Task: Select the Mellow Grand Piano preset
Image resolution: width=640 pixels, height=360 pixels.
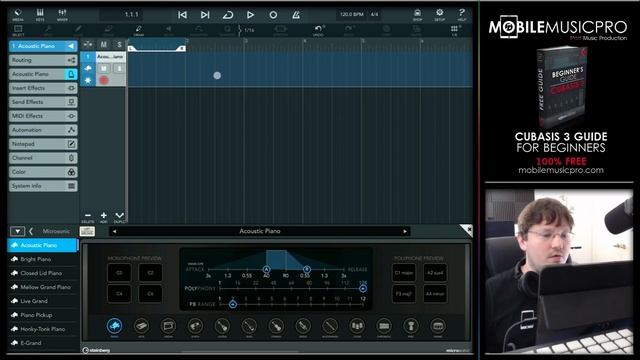Action: [43, 287]
